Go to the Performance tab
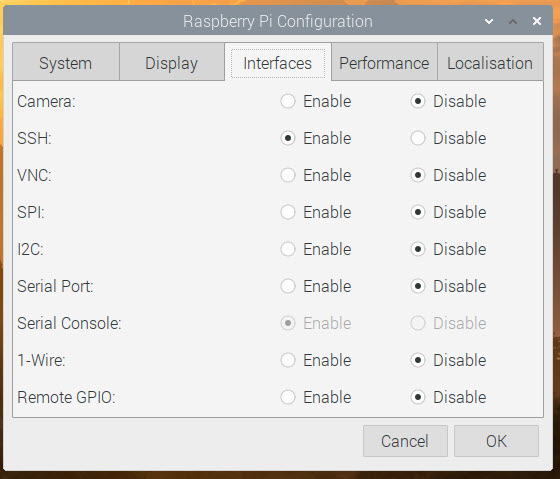This screenshot has height=479, width=560. click(384, 62)
